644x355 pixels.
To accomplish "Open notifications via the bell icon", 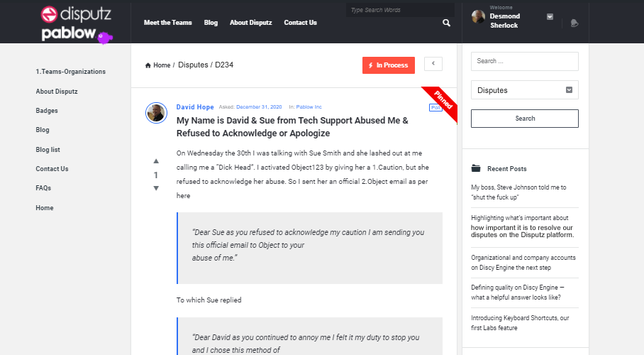I will tap(574, 23).
